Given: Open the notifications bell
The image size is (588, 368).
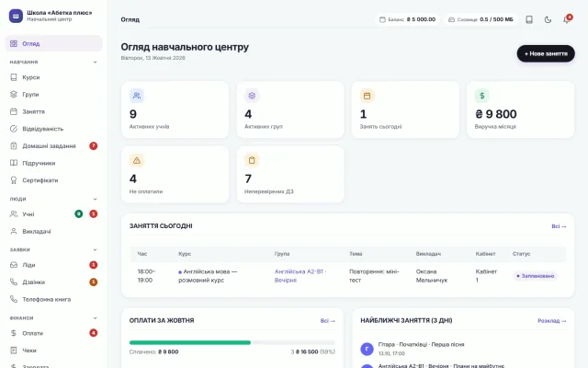Looking at the screenshot, I should pos(567,19).
